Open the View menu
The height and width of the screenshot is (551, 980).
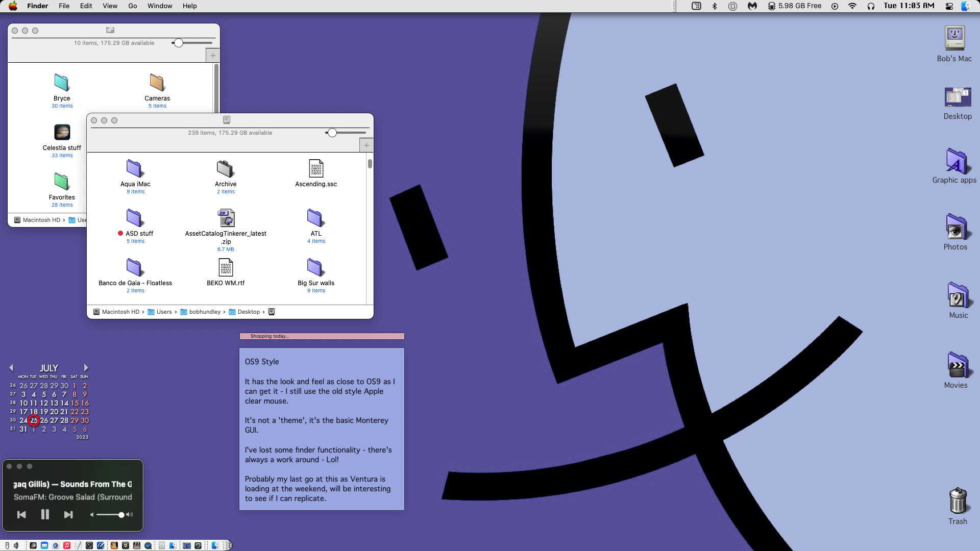[110, 6]
